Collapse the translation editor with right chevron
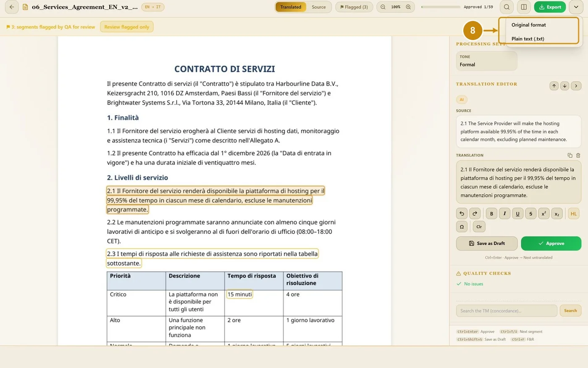Viewport: 588px width, 368px height. coord(576,86)
